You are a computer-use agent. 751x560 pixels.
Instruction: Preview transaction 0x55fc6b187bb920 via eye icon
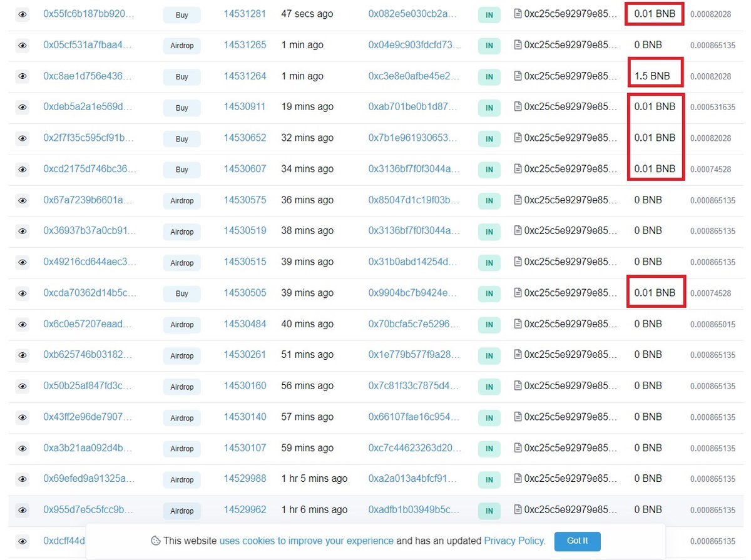point(23,14)
